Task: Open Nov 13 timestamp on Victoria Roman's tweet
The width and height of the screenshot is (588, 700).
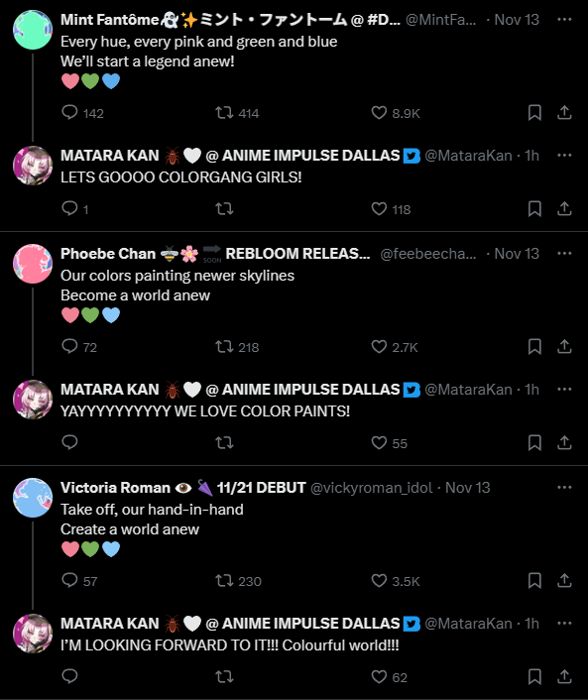Action: pos(467,488)
